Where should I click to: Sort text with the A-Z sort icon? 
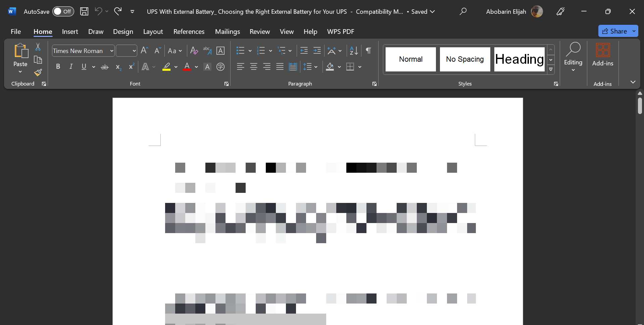pos(354,51)
